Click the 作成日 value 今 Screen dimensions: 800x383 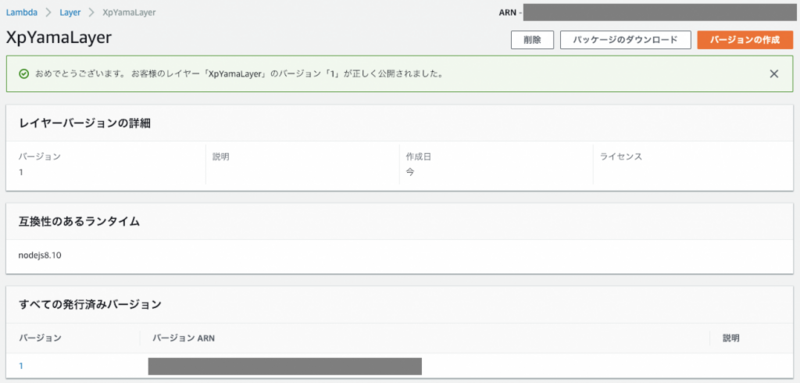410,172
